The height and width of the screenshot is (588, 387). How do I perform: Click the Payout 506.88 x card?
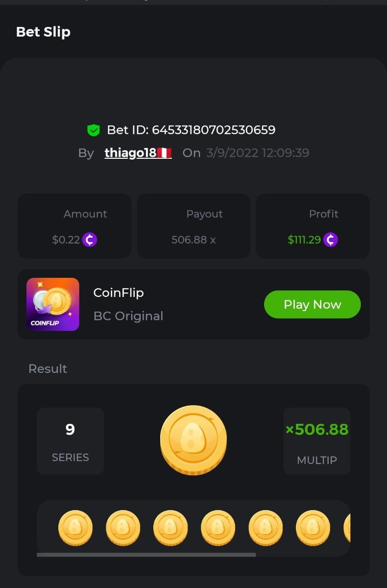[x=193, y=226]
